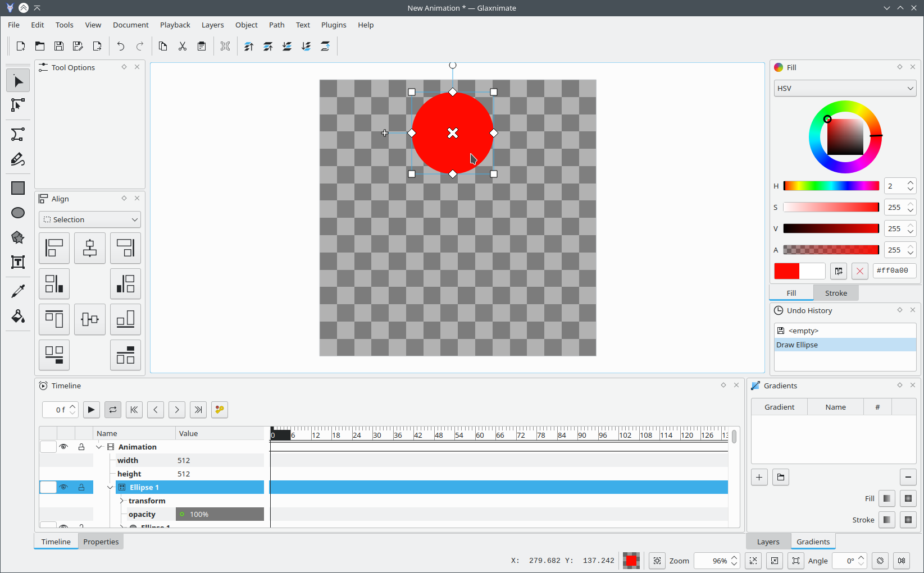The width and height of the screenshot is (924, 573).
Task: Select the Edit nodes tool
Action: coord(18,105)
